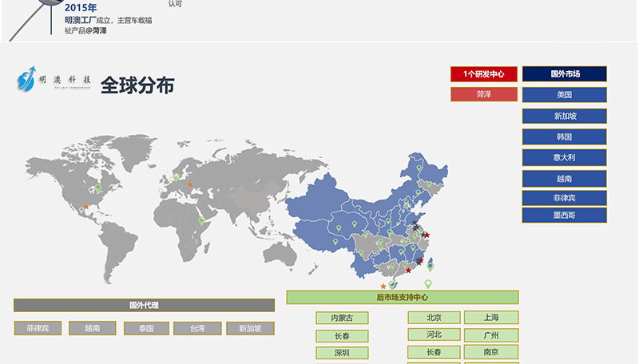Viewport: 639px width, 364px height.
Task: Click the green pin on Taiwan island
Action: (431, 267)
